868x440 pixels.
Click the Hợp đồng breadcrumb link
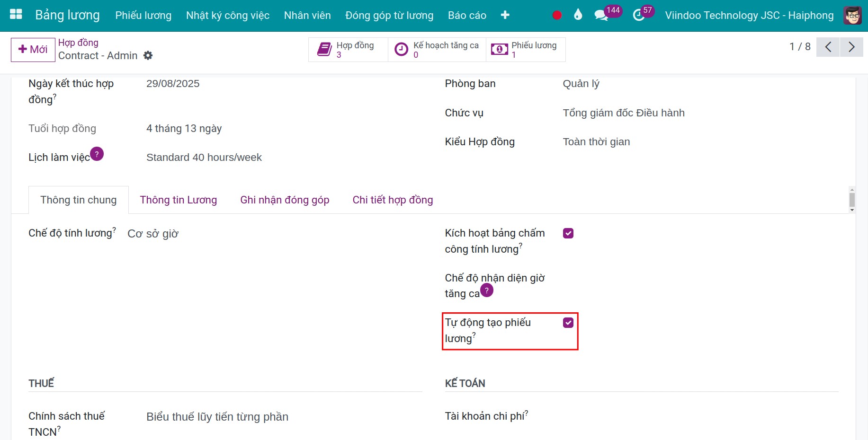(78, 43)
